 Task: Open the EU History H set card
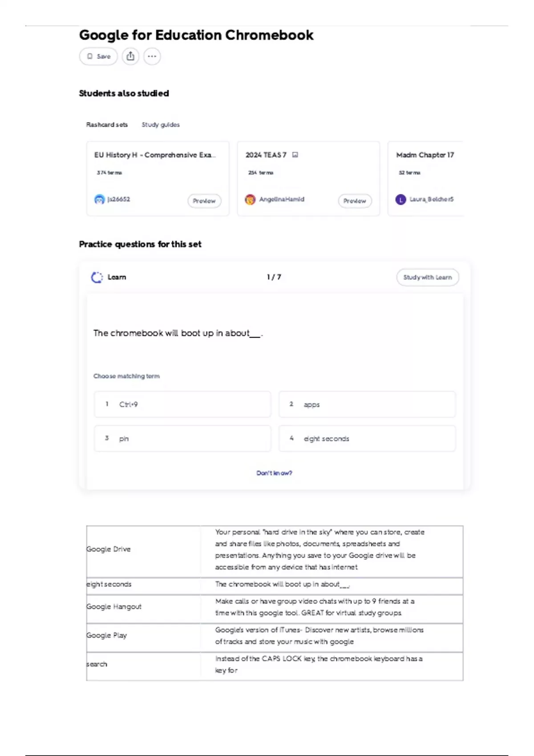tap(158, 179)
